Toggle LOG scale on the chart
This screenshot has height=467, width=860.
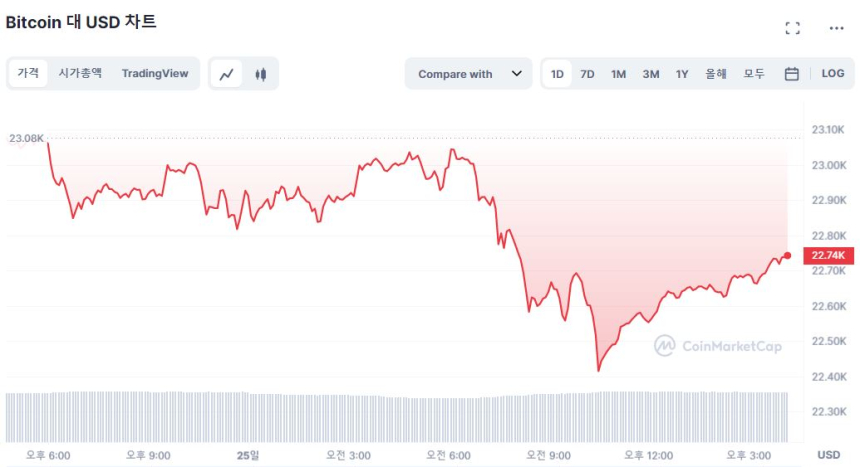pos(833,74)
